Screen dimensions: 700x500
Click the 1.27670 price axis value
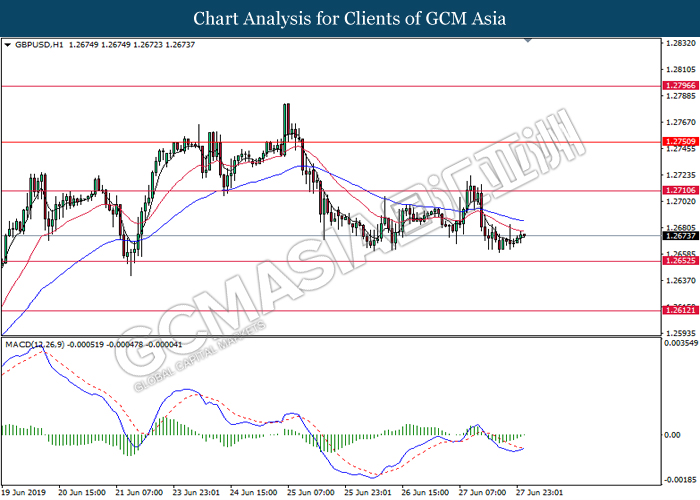point(680,122)
